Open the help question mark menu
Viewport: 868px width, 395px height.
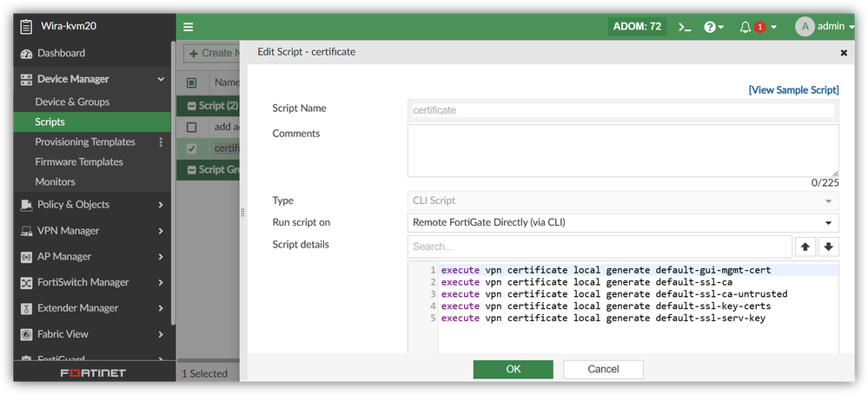pos(712,27)
